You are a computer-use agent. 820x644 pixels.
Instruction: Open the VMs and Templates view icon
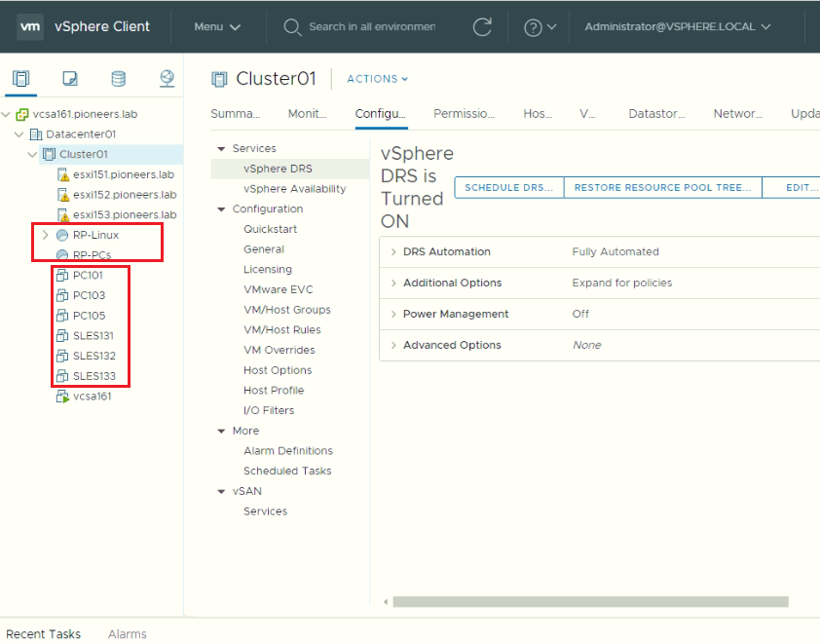click(70, 79)
